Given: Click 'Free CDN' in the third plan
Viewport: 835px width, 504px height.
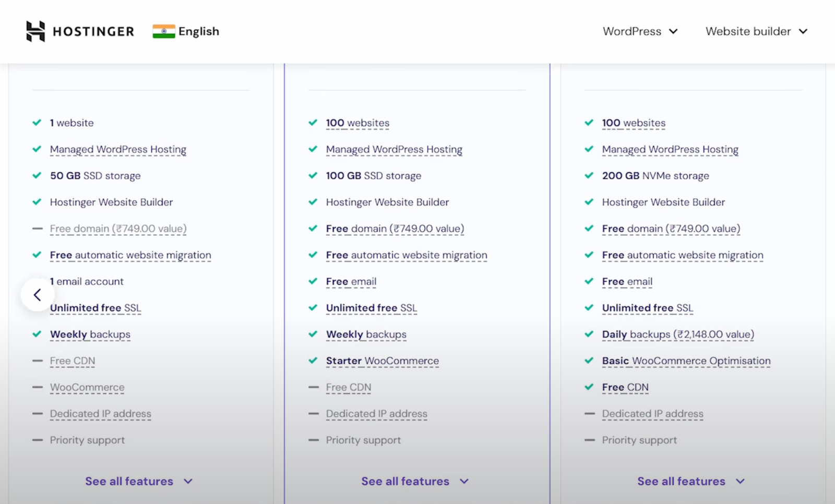Looking at the screenshot, I should pyautogui.click(x=625, y=387).
